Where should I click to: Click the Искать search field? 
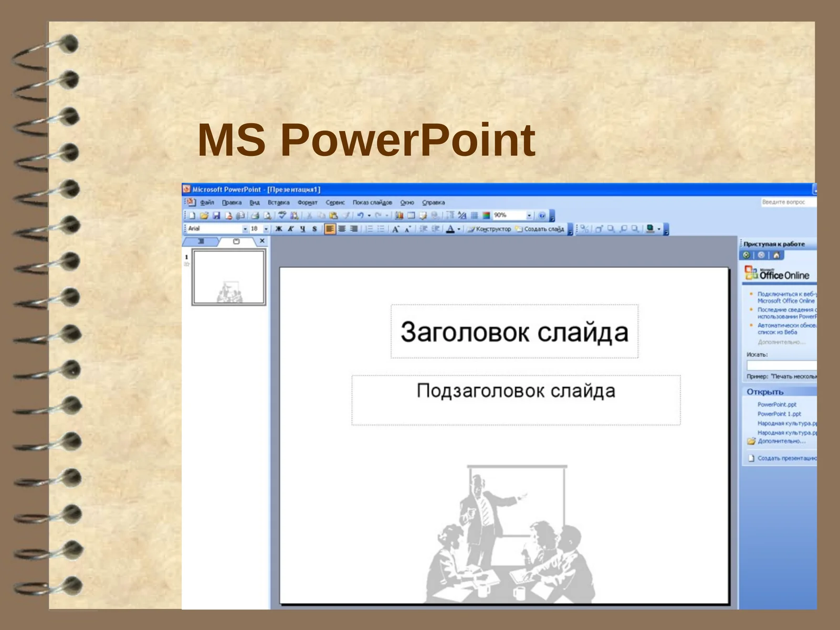click(x=782, y=365)
